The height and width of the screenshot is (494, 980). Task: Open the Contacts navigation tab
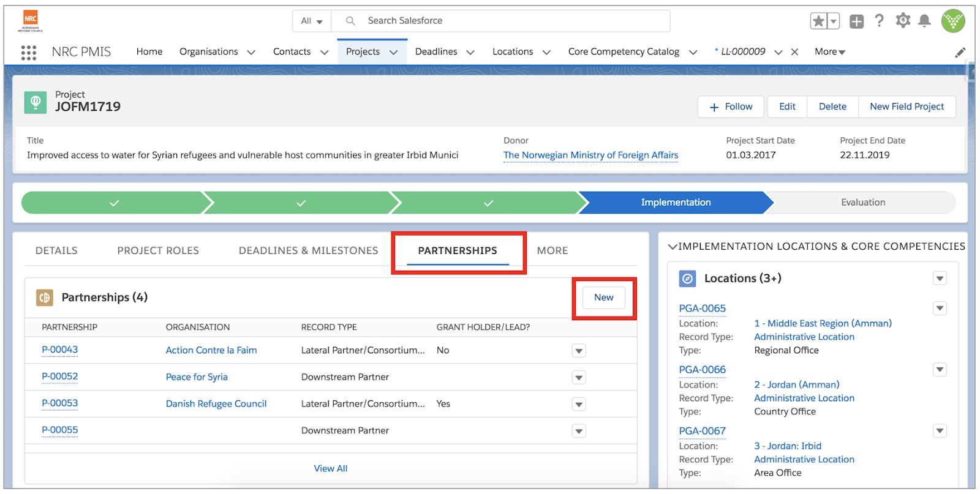(292, 52)
